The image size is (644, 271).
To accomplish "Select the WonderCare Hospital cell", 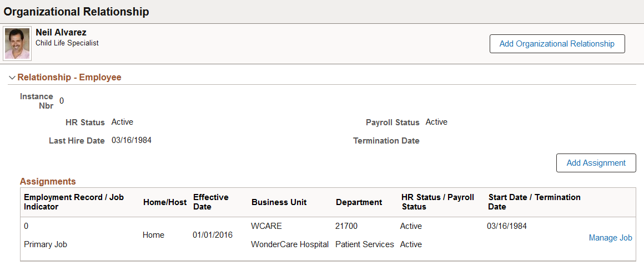I will point(290,244).
